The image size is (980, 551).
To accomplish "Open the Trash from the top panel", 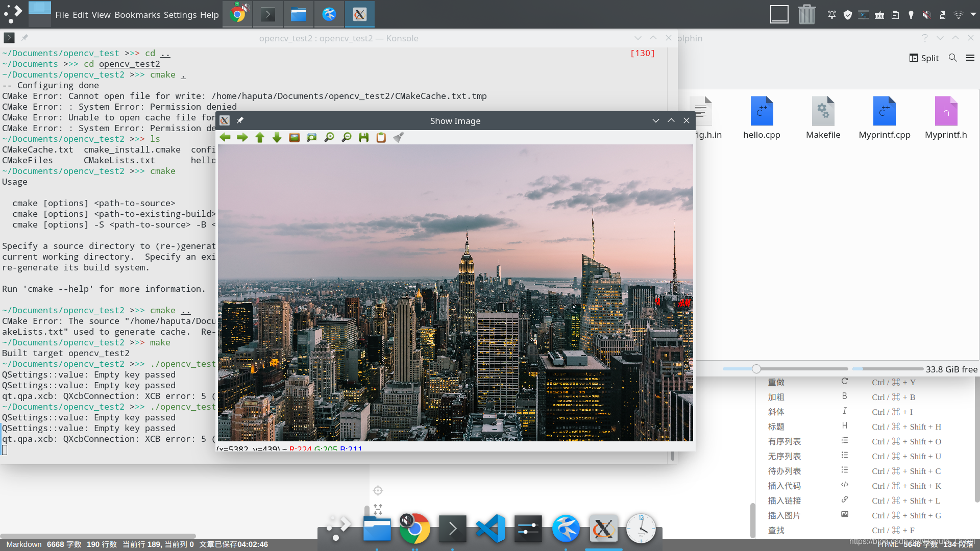I will click(x=806, y=14).
